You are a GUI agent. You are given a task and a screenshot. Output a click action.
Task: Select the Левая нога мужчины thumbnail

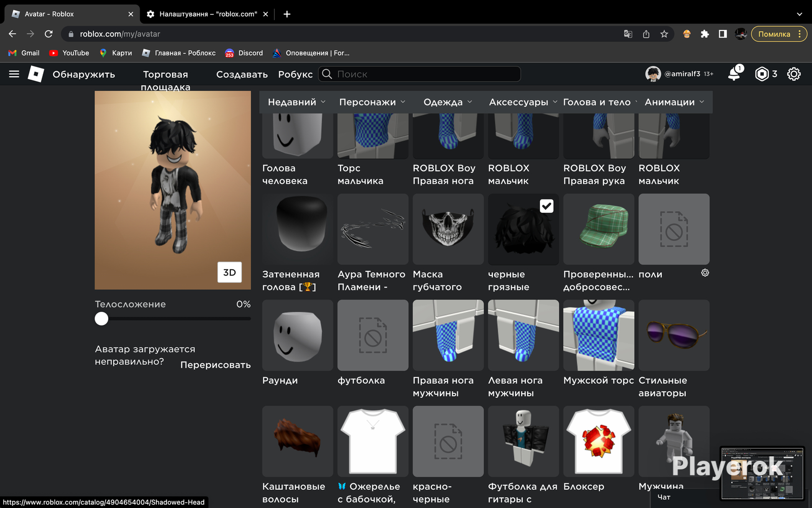coord(523,335)
